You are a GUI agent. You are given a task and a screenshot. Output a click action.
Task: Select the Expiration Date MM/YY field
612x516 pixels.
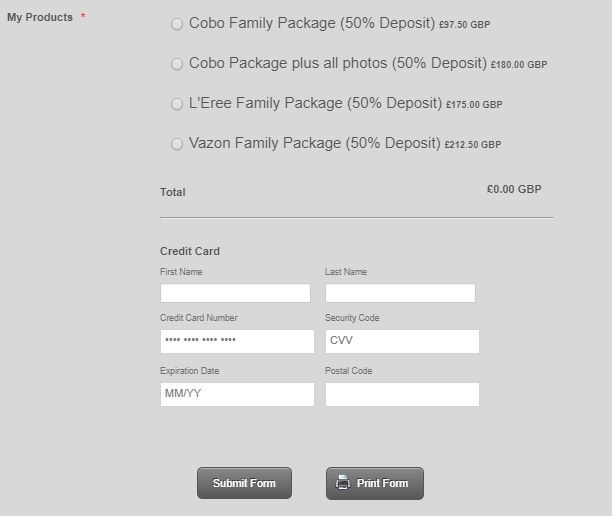pos(237,394)
